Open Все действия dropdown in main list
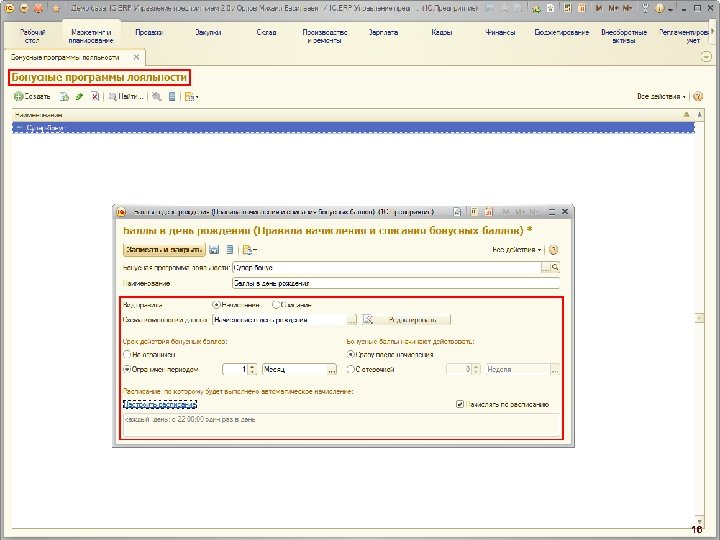Image resolution: width=720 pixels, height=540 pixels. (x=661, y=97)
